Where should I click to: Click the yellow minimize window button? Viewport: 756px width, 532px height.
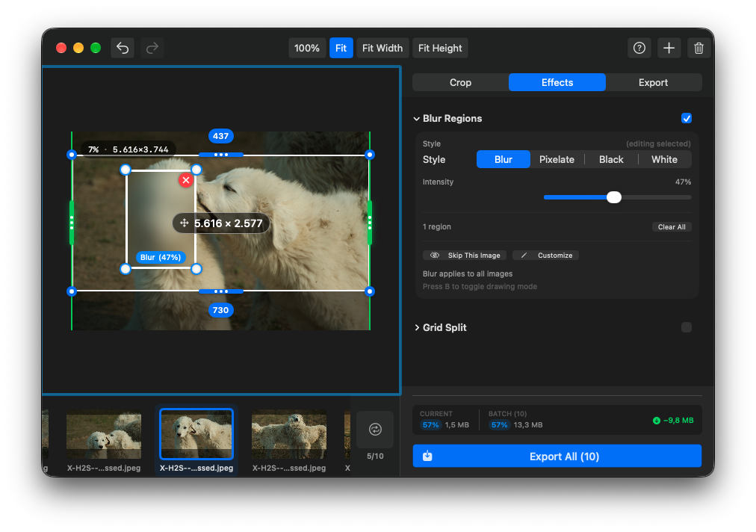click(78, 48)
